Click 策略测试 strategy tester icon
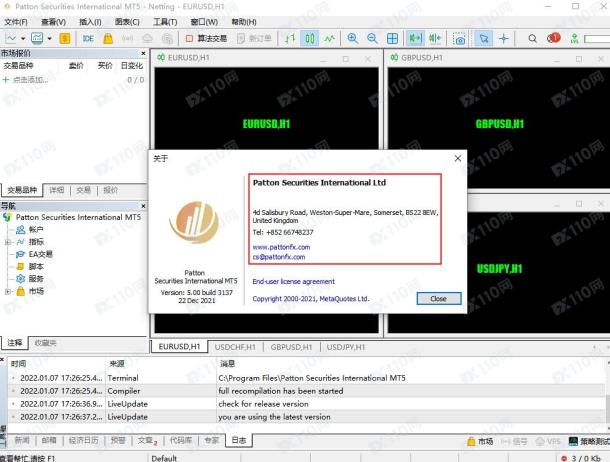This screenshot has height=462, width=610. click(x=589, y=441)
